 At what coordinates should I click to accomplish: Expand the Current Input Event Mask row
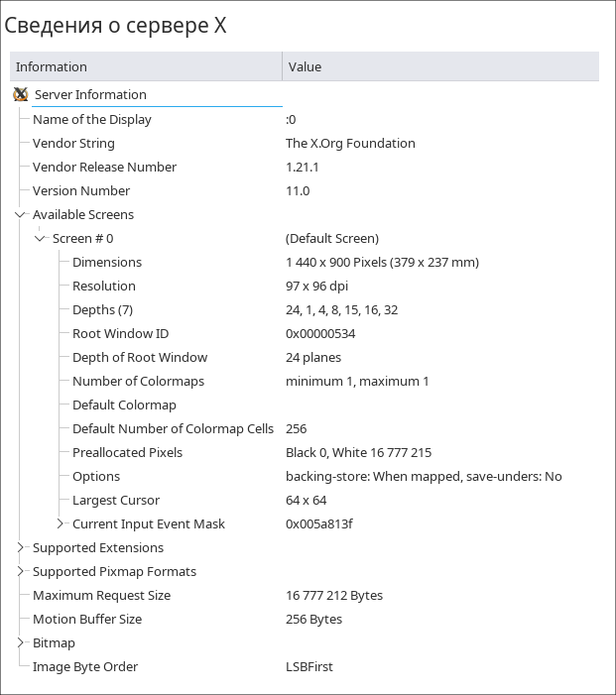(61, 523)
